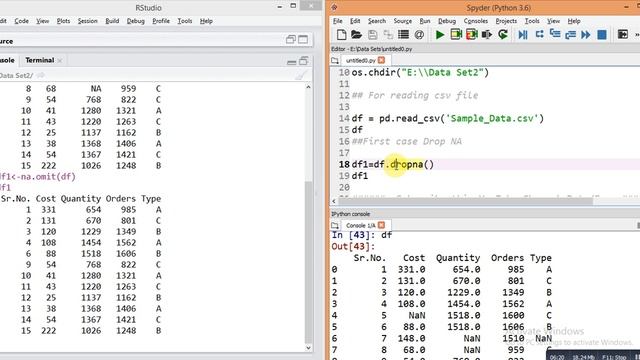This screenshot has height=360, width=640.
Task: Click the New file icon in Spyder
Action: [x=342, y=35]
